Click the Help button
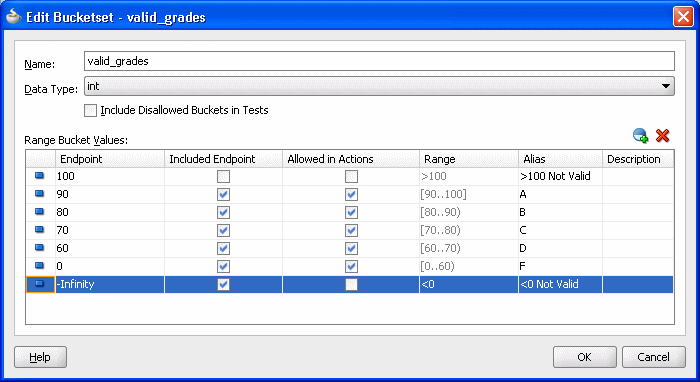This screenshot has width=700, height=382. 40,357
